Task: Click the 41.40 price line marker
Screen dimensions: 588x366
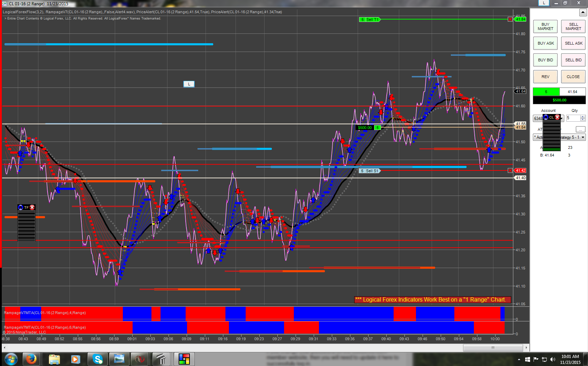Action: pos(521,178)
